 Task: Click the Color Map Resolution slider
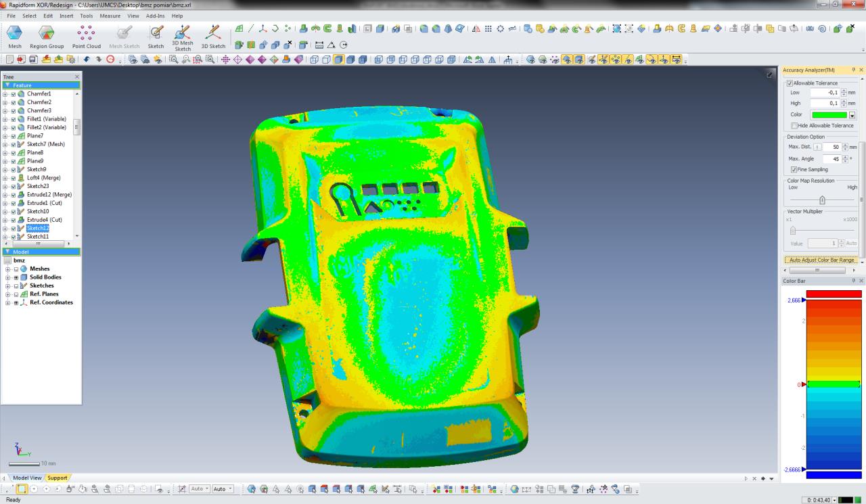822,200
